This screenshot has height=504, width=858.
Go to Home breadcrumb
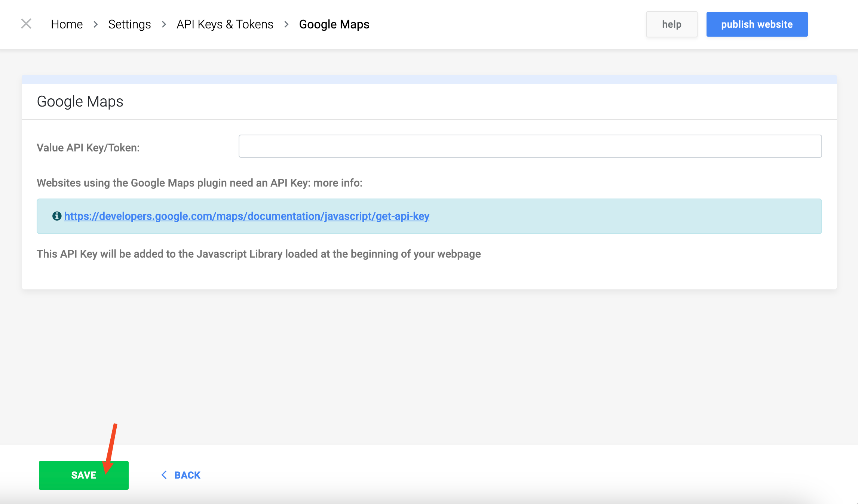pyautogui.click(x=67, y=24)
